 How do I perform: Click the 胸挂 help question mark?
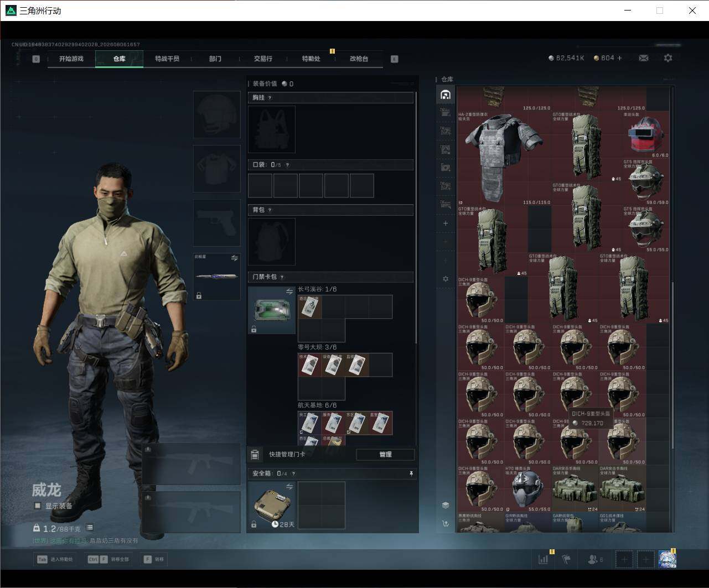[270, 98]
